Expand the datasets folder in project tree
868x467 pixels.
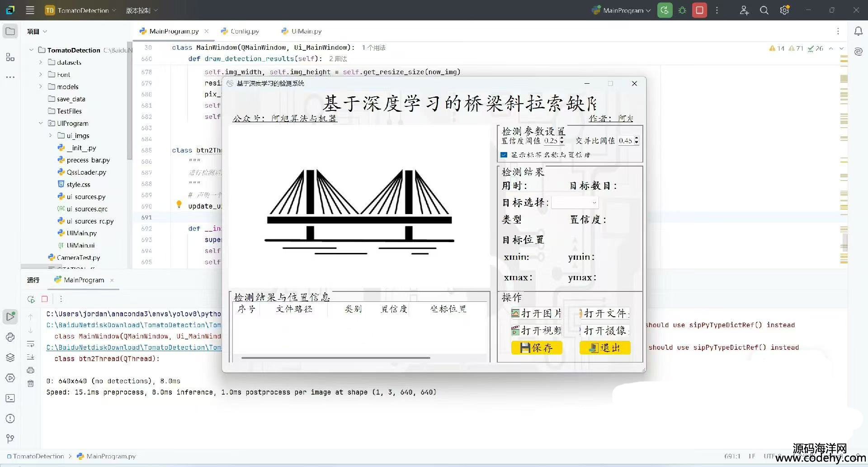[41, 62]
